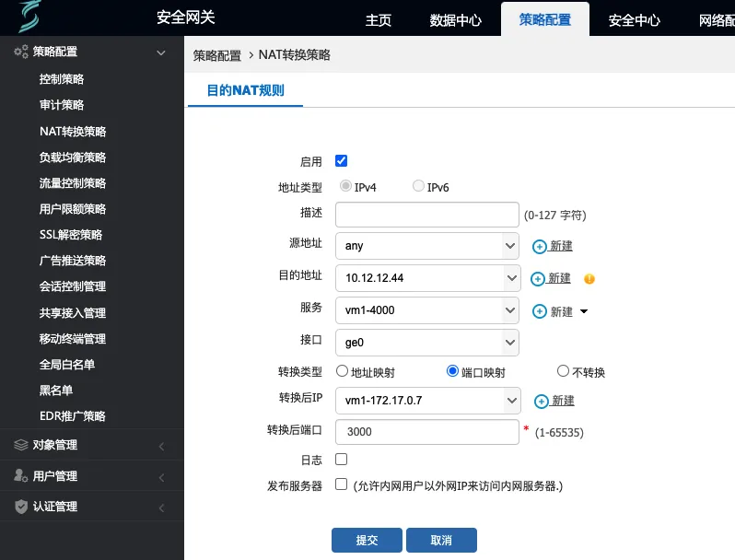The width and height of the screenshot is (735, 560).
Task: Click the 策略配置 breadcrumb link
Action: point(217,56)
